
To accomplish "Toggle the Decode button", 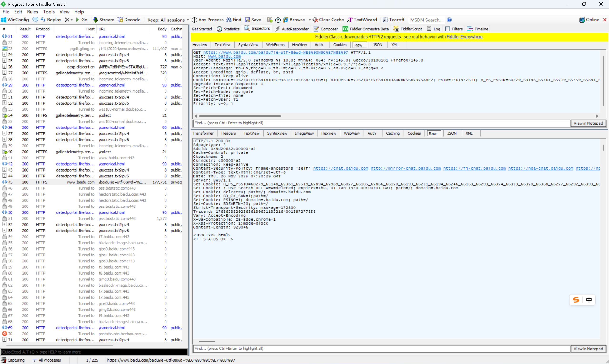I will [129, 20].
